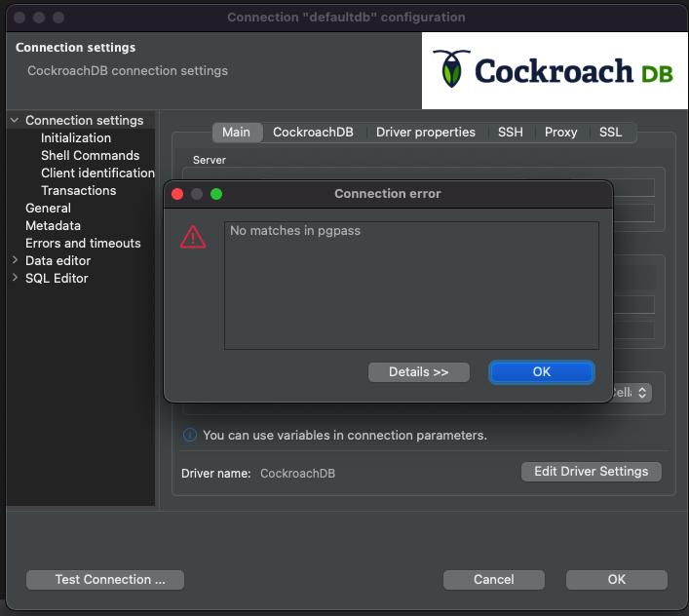Image resolution: width=689 pixels, height=616 pixels.
Task: Expand the SQL Editor tree node
Action: tap(15, 278)
